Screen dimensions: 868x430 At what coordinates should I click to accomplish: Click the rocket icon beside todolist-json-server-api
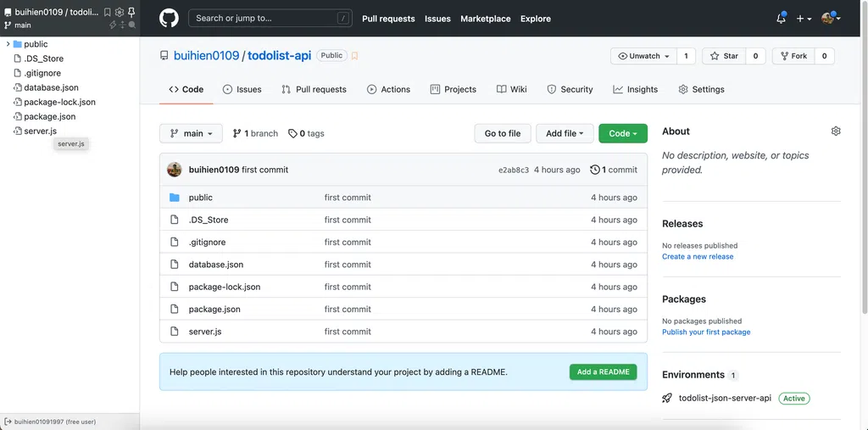click(x=668, y=399)
